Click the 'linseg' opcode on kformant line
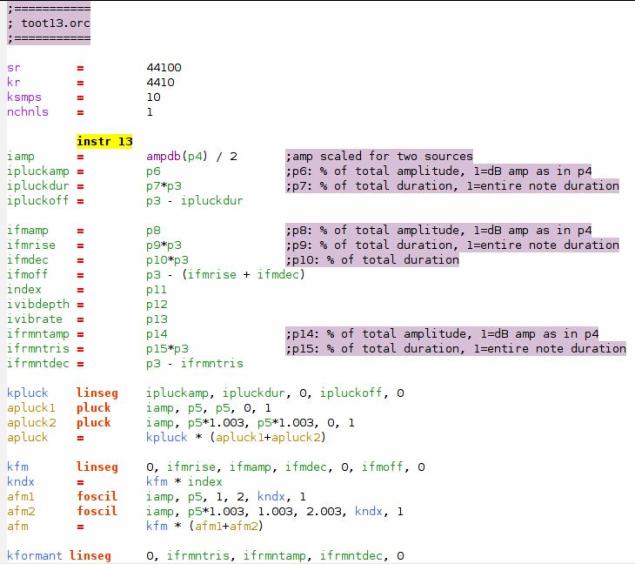 90,556
